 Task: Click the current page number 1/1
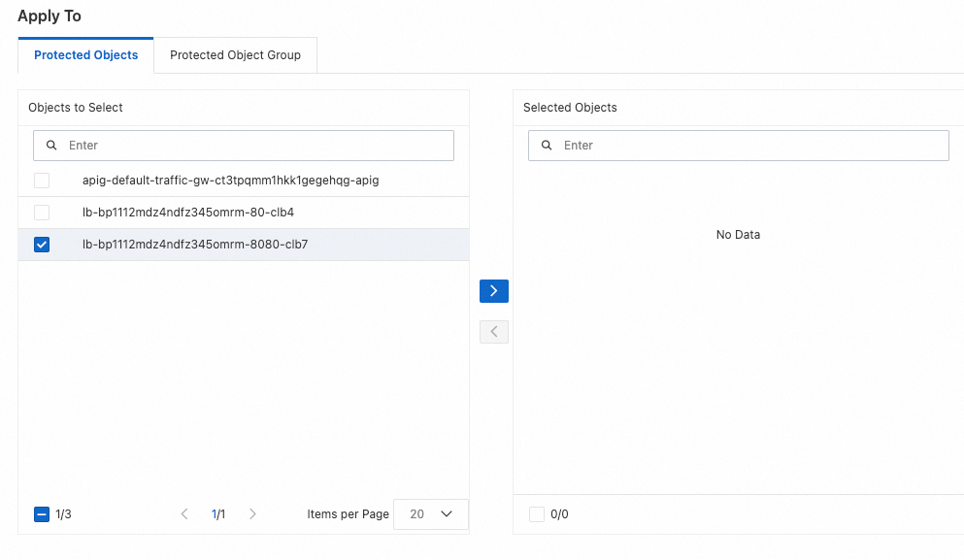pos(218,513)
